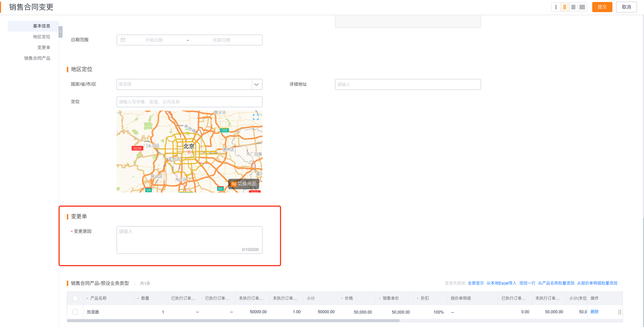This screenshot has height=327, width=644.
Task: Click 查看快捷键 link
Action: tap(455, 283)
